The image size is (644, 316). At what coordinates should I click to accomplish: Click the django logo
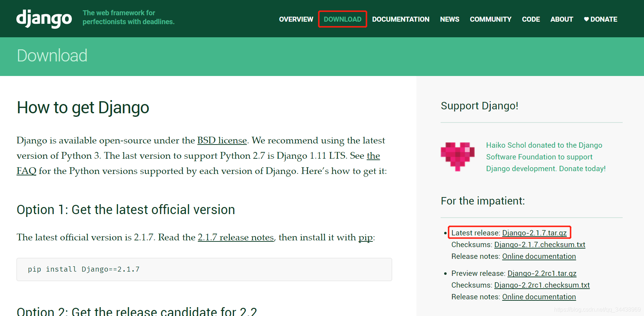coord(44,19)
